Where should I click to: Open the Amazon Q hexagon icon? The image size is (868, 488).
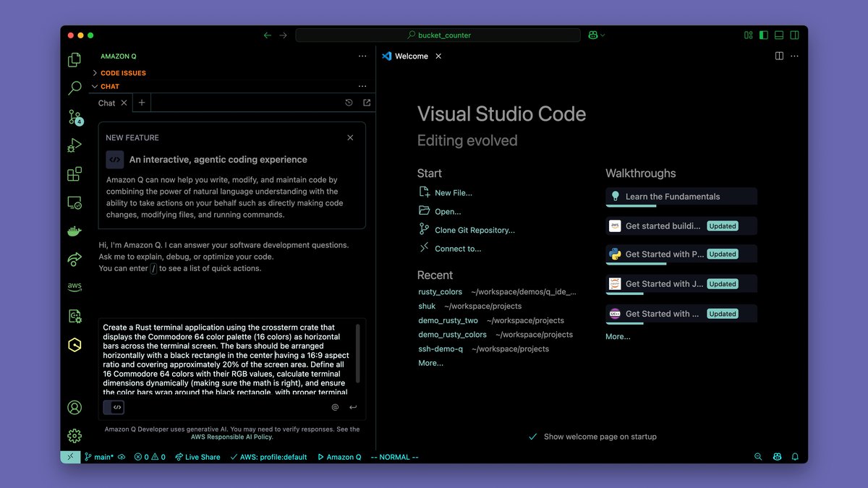pyautogui.click(x=75, y=345)
